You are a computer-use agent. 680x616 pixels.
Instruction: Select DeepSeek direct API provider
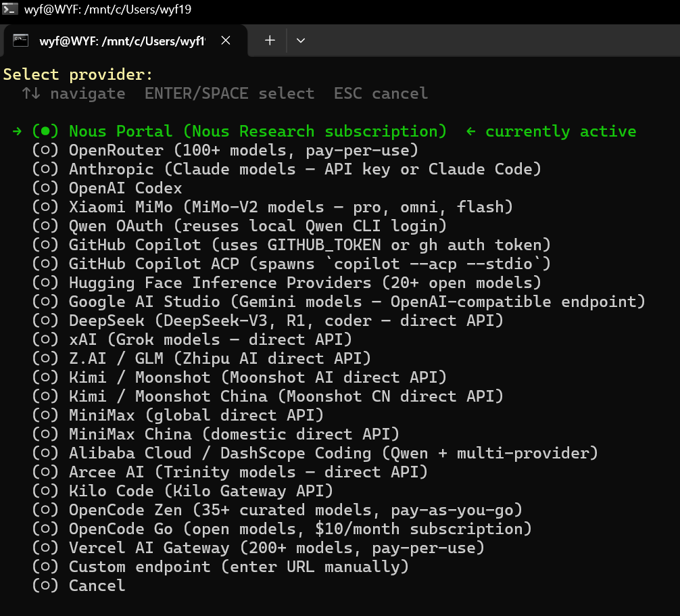click(x=268, y=321)
